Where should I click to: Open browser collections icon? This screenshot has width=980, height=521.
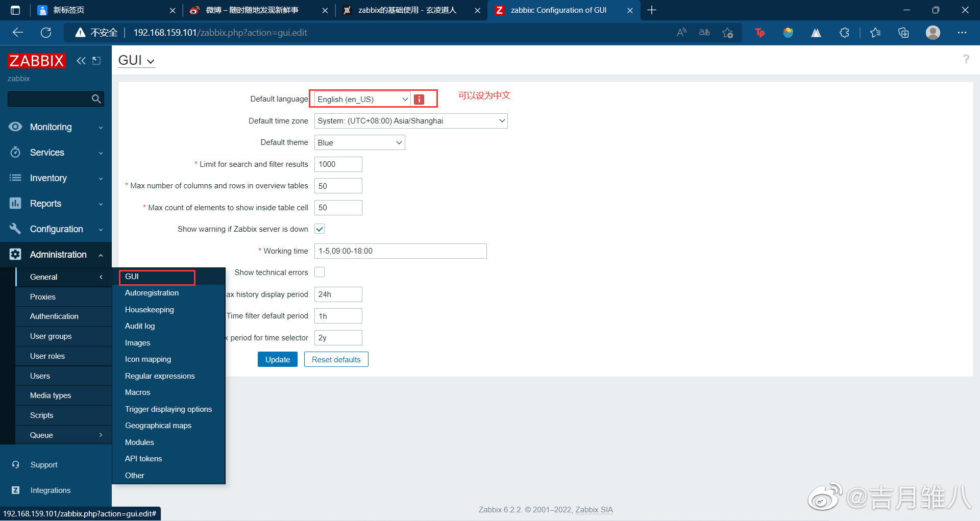click(903, 33)
